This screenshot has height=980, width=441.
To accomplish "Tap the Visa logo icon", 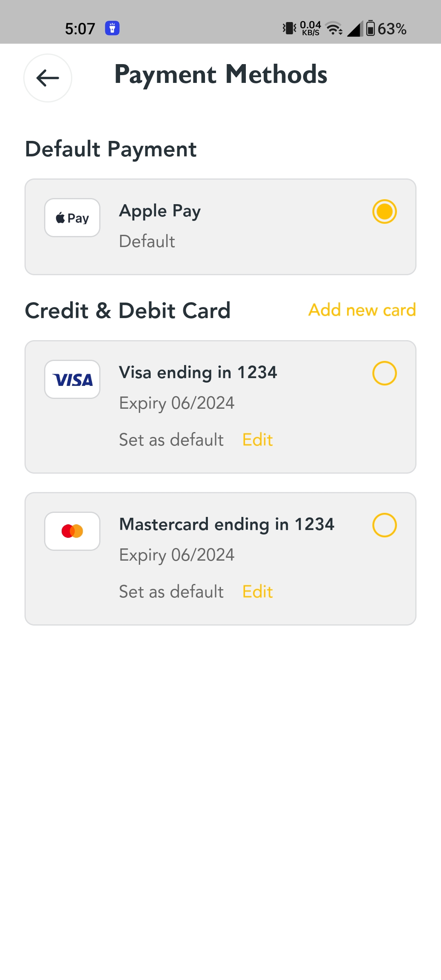I will [x=72, y=380].
